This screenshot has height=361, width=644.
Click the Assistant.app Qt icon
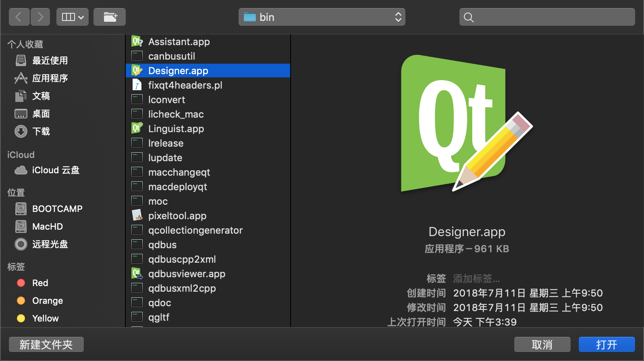tap(137, 41)
